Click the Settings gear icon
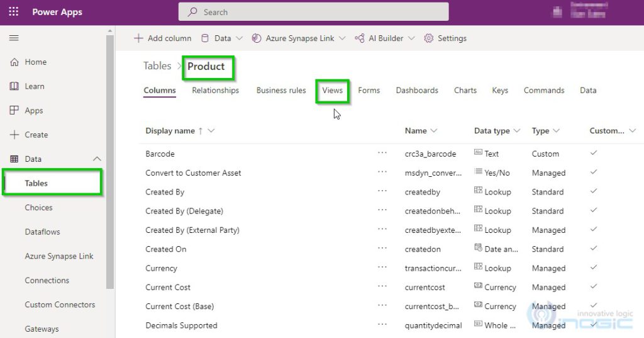This screenshot has width=644, height=338. tap(429, 38)
